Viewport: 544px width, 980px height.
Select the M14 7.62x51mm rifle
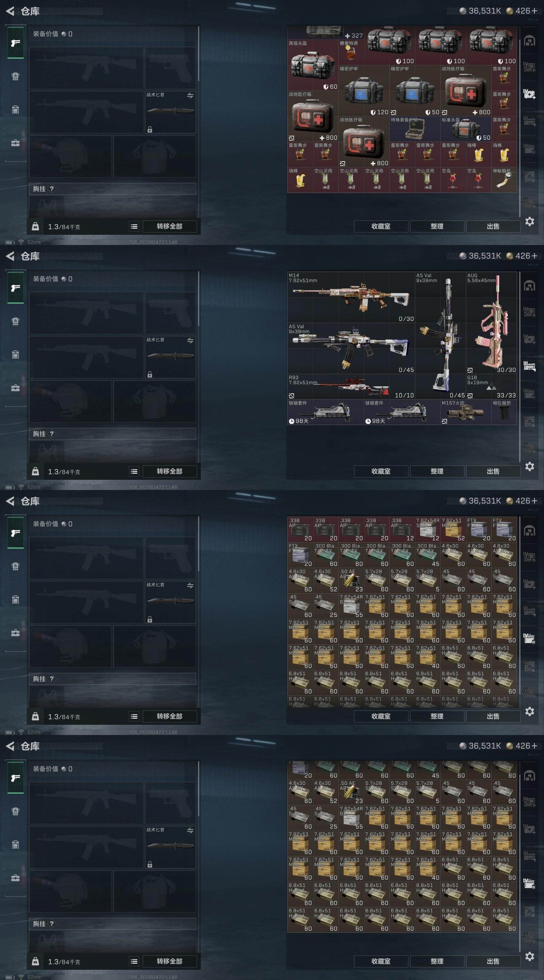point(351,297)
